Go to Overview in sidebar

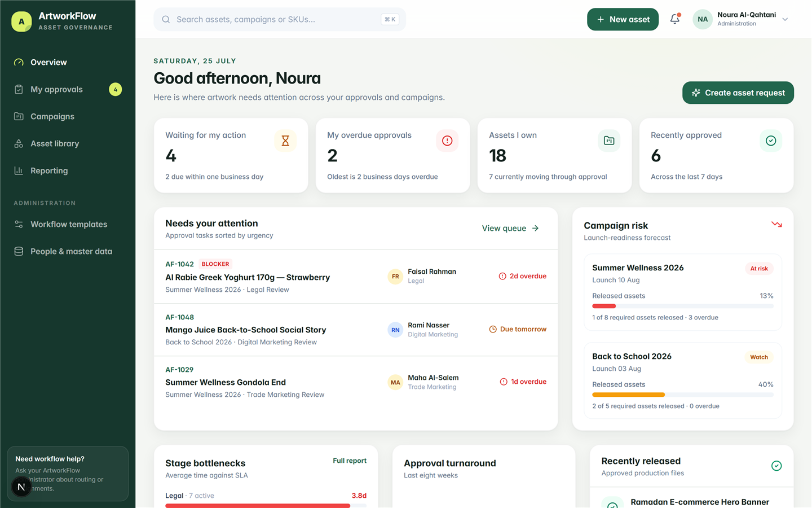tap(68, 62)
